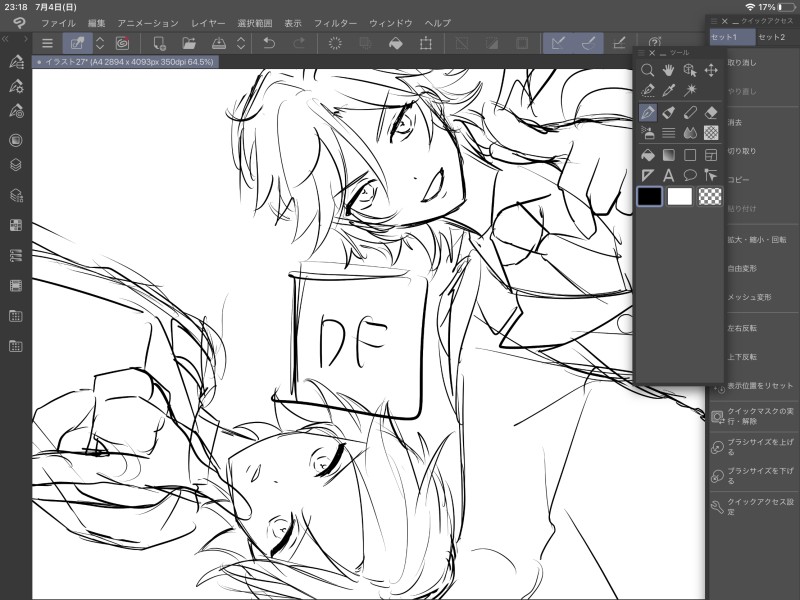Open the レイヤー menu

point(208,23)
